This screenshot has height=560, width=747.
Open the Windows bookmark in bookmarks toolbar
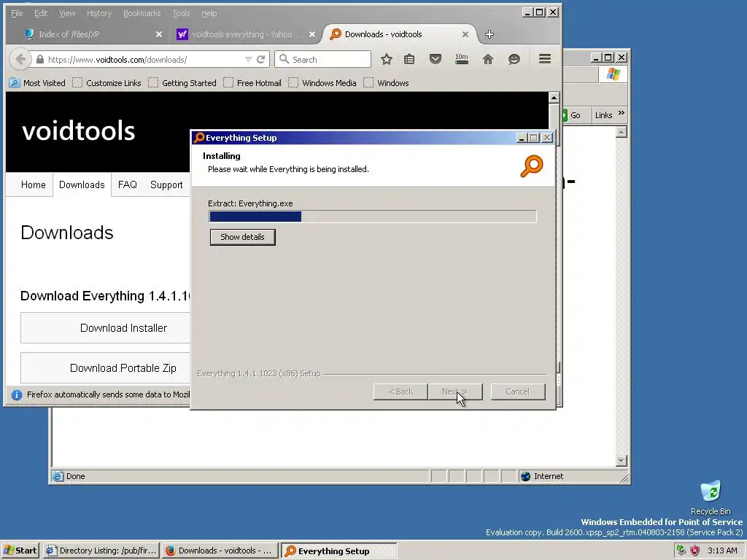pyautogui.click(x=386, y=83)
